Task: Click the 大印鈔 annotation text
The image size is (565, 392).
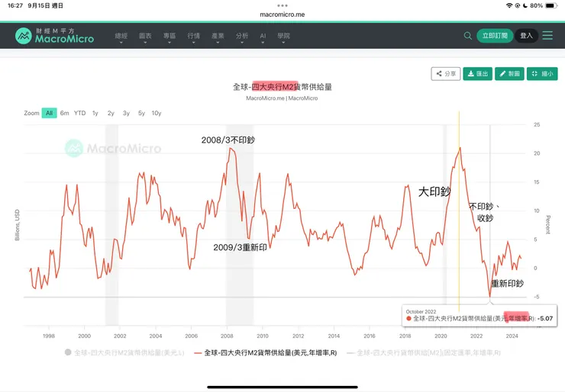Action: (434, 191)
